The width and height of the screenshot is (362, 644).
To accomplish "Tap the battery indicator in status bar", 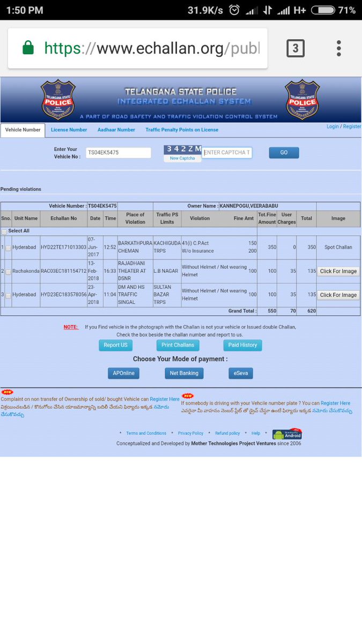I will tap(322, 10).
